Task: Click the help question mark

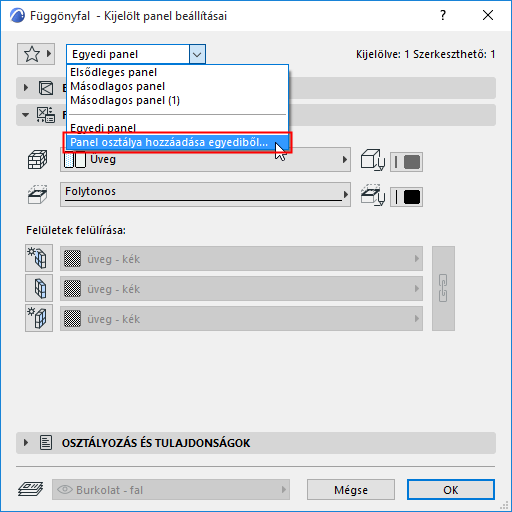Action: [443, 15]
